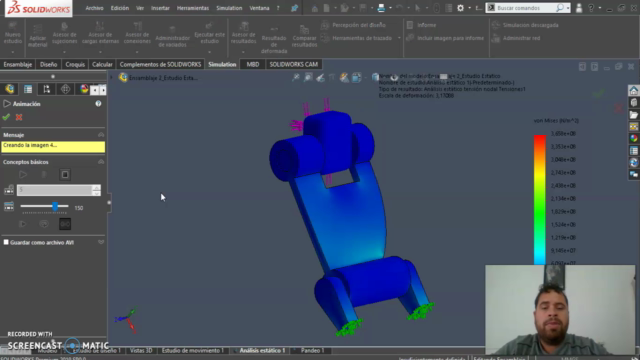Switch to the Pandeo 1 study tab

tap(312, 350)
